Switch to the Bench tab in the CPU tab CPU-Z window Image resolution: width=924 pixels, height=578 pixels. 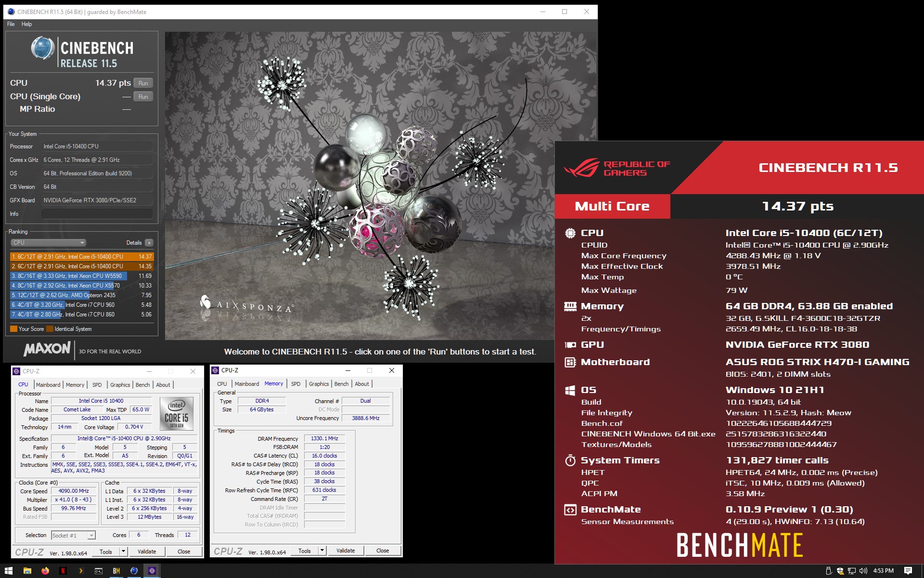point(142,385)
